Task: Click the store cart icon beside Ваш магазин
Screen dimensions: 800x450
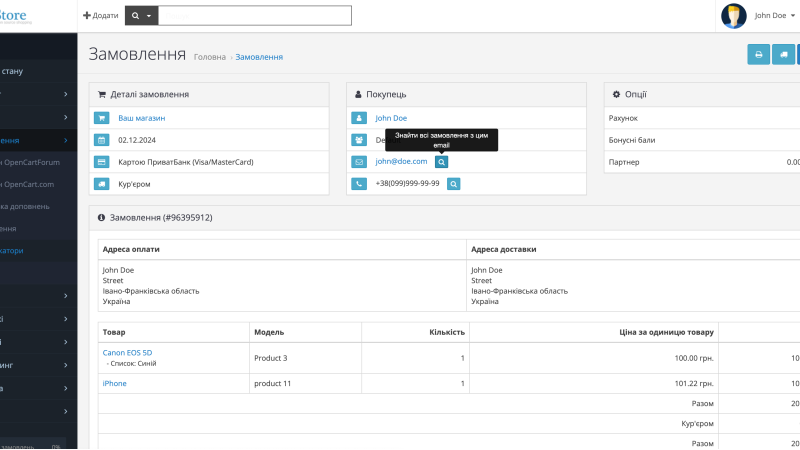Action: [102, 118]
